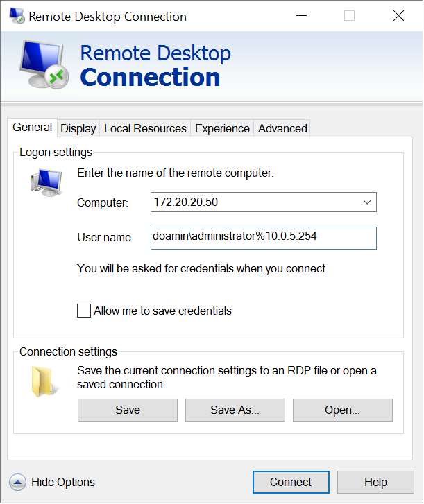Go to the Experience tab
The height and width of the screenshot is (504, 424).
(222, 129)
